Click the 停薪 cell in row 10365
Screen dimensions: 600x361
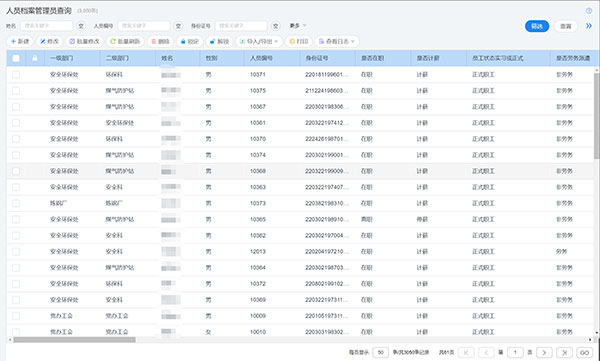click(x=422, y=219)
